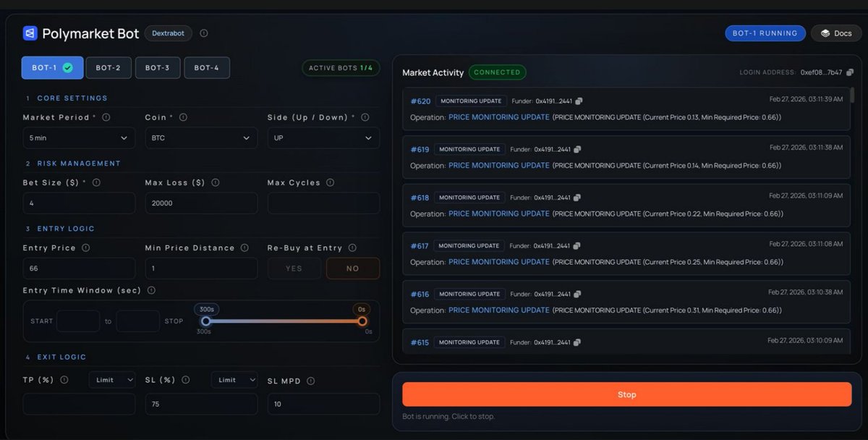This screenshot has height=440, width=868.
Task: Switch to the BOT-3 tab
Action: click(157, 67)
